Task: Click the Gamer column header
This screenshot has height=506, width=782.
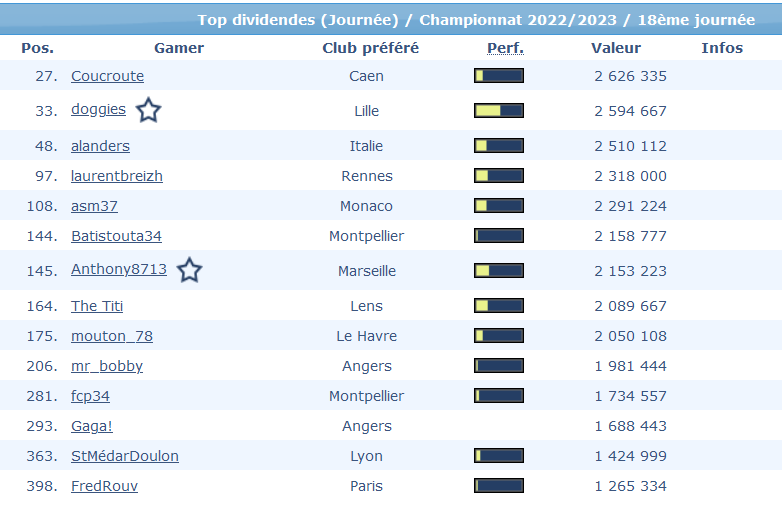Action: 179,48
